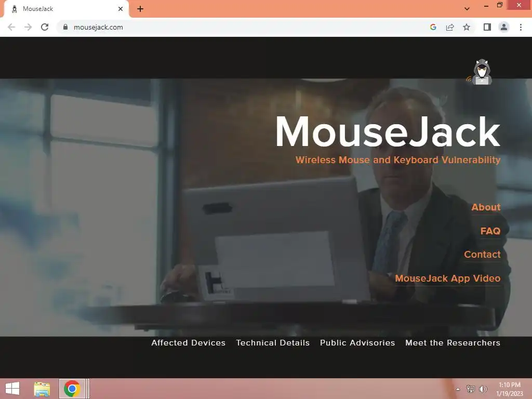Screen dimensions: 532x399
Task: Open the Public Advisories section
Action: pyautogui.click(x=357, y=343)
